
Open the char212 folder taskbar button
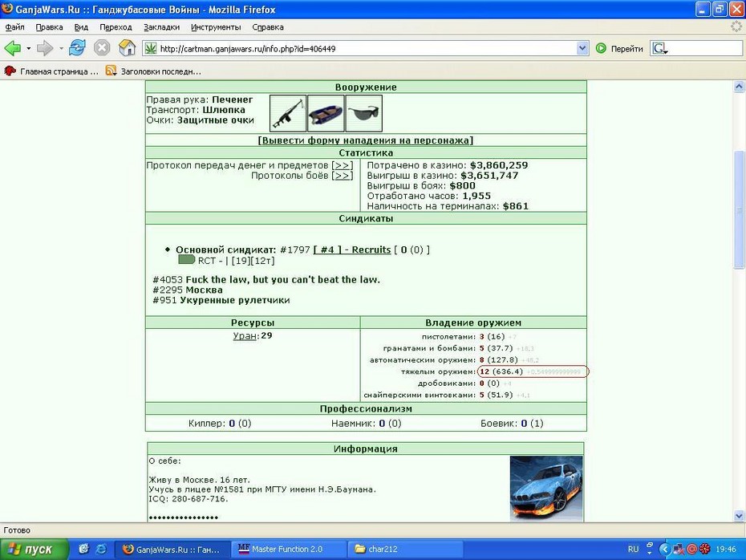coord(405,550)
